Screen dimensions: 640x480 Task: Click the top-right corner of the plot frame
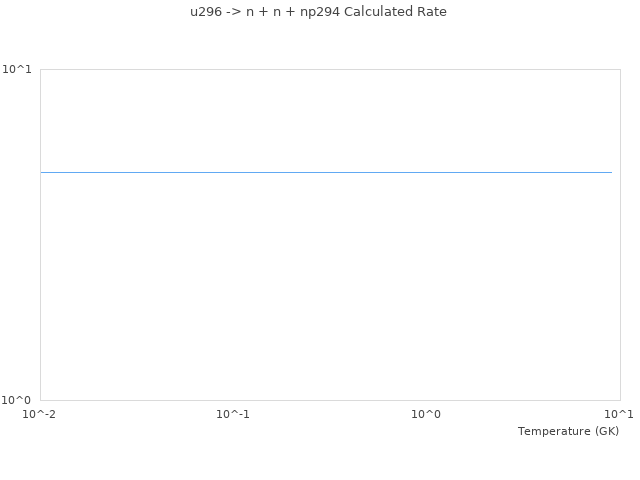[x=620, y=69]
